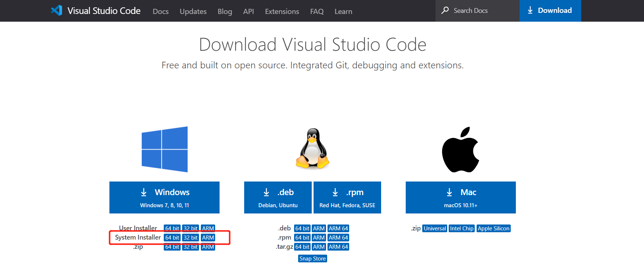Select Linux .rpm ARM link
This screenshot has width=644, height=273.
tap(319, 238)
